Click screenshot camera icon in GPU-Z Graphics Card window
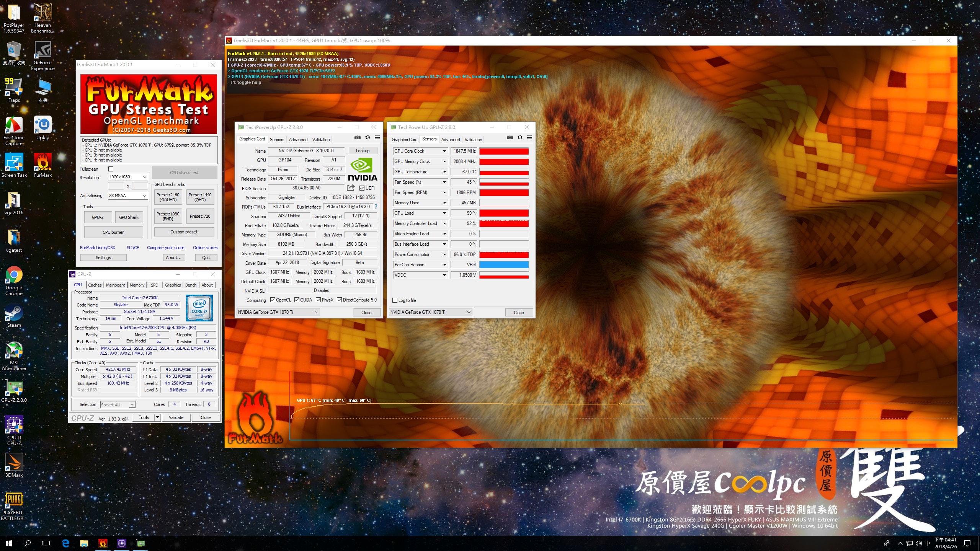 click(357, 138)
